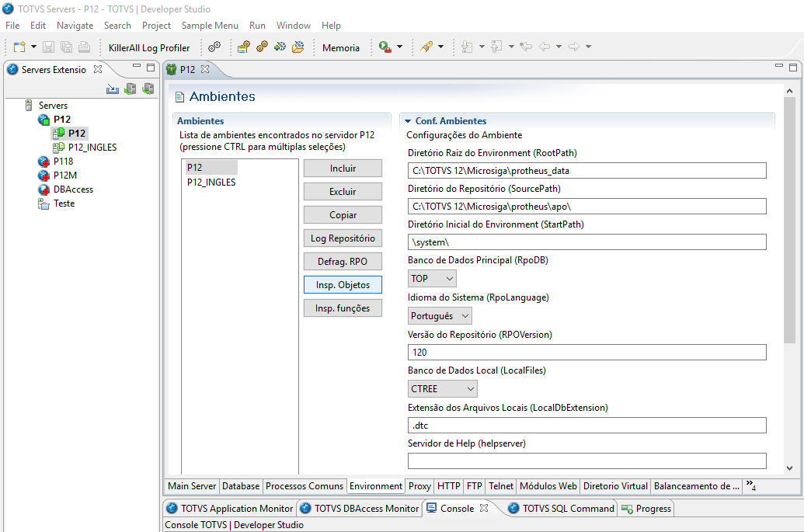Open the New wizard dropdown arrow

pyautogui.click(x=33, y=47)
